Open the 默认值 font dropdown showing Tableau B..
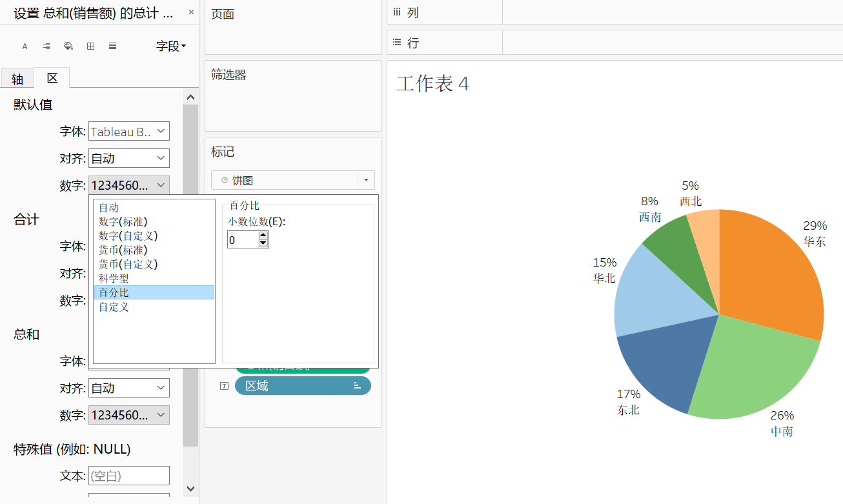Image resolution: width=843 pixels, height=504 pixels. click(129, 132)
